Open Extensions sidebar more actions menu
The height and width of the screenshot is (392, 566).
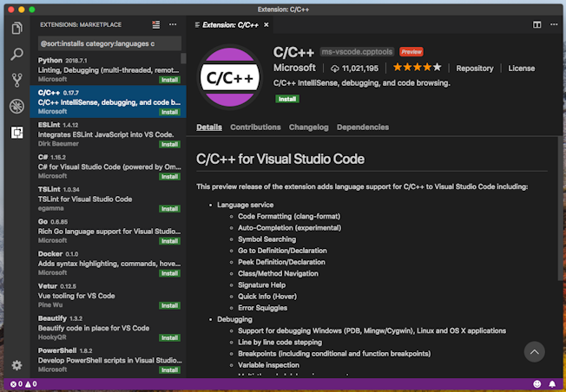[173, 24]
